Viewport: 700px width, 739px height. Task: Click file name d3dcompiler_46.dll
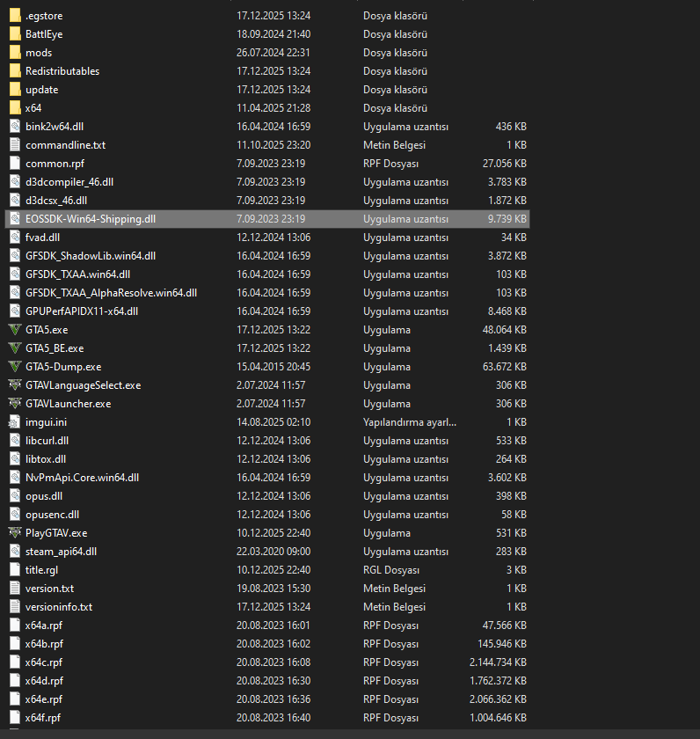click(69, 182)
